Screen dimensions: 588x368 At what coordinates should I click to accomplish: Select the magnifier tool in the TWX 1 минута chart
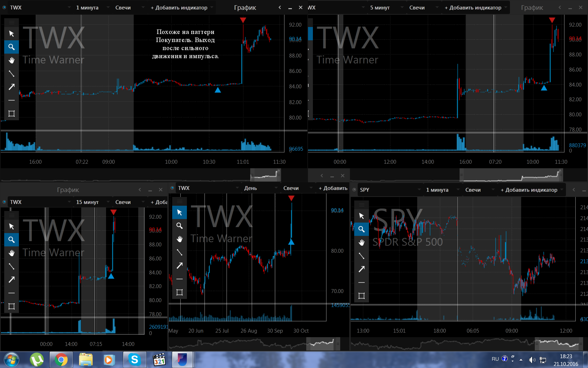point(12,47)
